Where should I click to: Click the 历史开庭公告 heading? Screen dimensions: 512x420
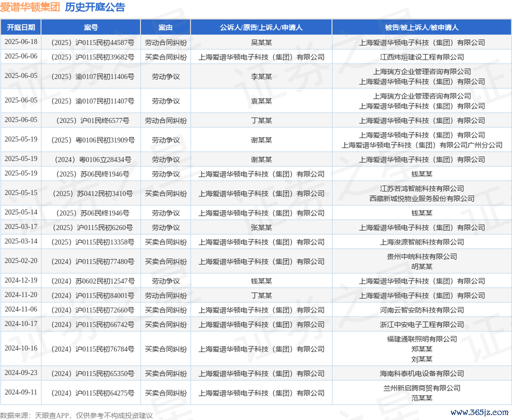(95, 7)
